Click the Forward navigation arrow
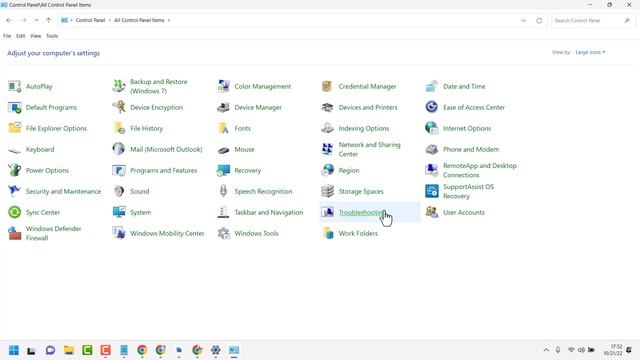Image resolution: width=640 pixels, height=360 pixels. point(23,20)
